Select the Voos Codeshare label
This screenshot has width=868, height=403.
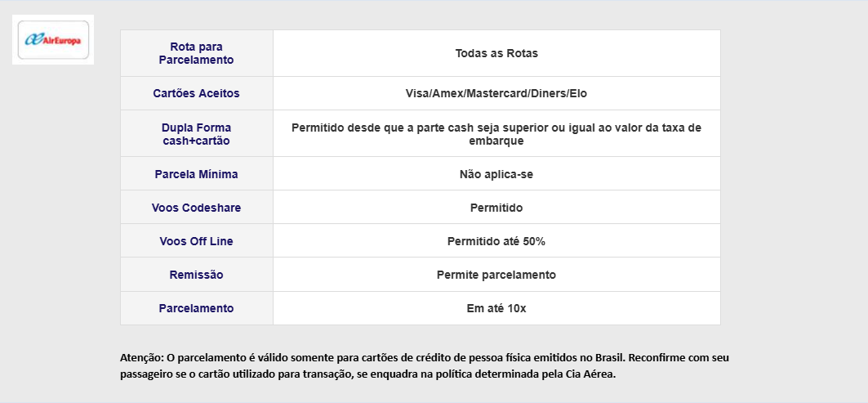tap(197, 208)
